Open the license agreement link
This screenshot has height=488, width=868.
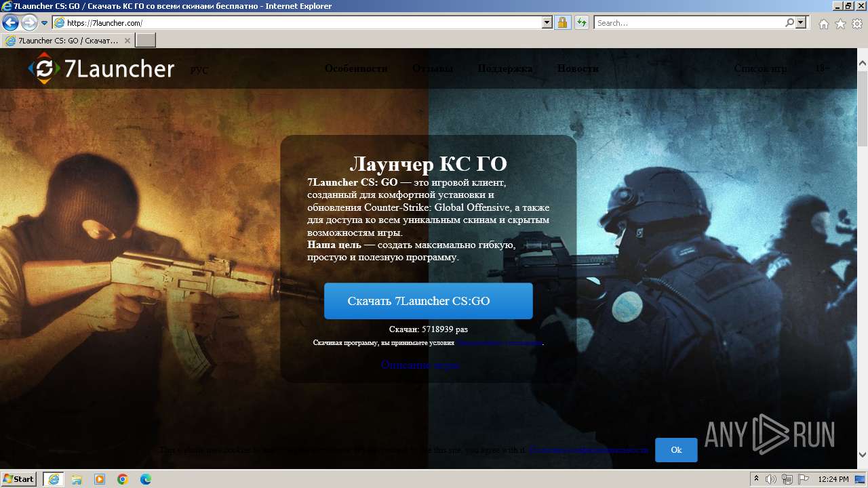tap(500, 343)
